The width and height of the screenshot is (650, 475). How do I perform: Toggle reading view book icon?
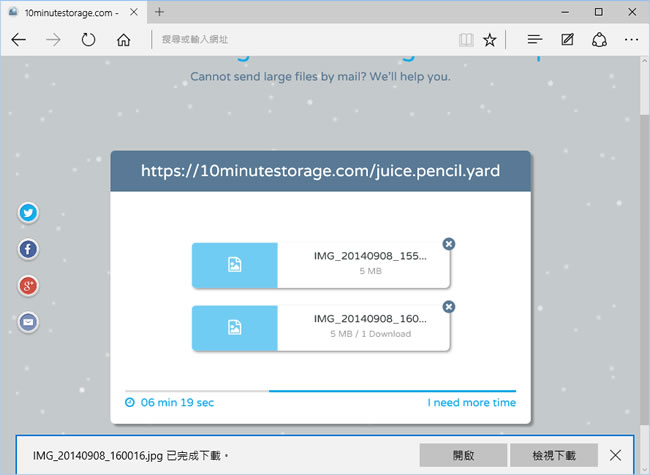(466, 40)
